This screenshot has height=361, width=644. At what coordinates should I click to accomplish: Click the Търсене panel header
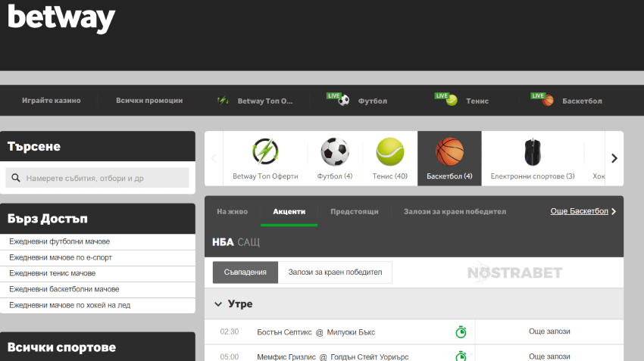pos(98,146)
